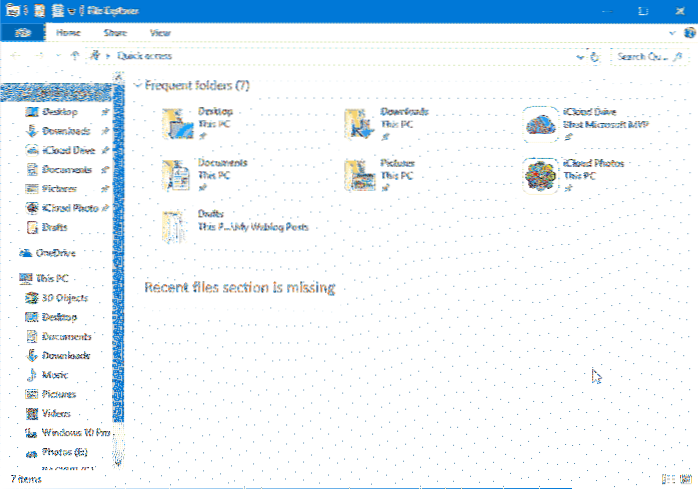Image resolution: width=698 pixels, height=489 pixels.
Task: Open iCloud Drive from Frequent folders
Action: (542, 122)
